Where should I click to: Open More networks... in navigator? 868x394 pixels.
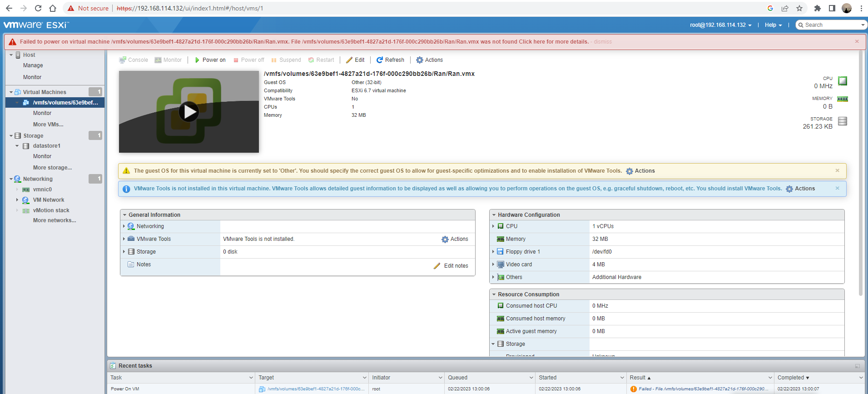click(55, 220)
